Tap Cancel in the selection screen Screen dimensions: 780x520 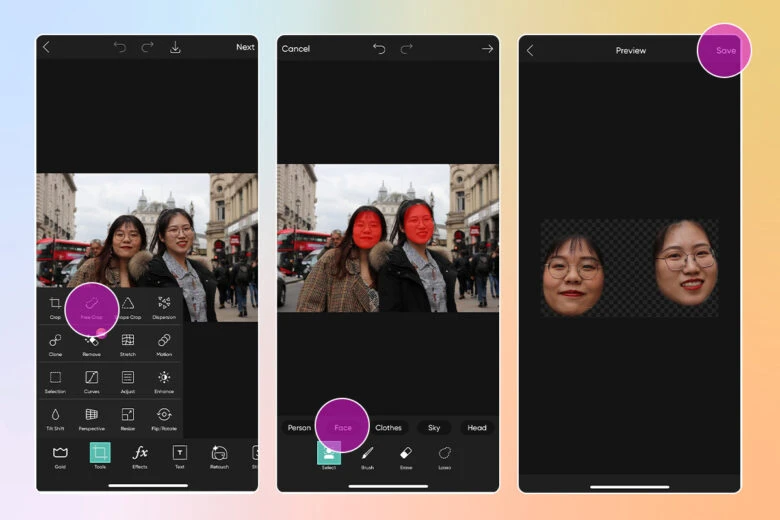coord(296,48)
